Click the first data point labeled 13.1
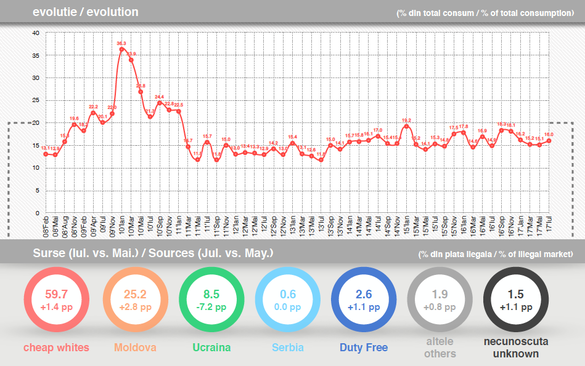585x366 pixels. tap(46, 154)
